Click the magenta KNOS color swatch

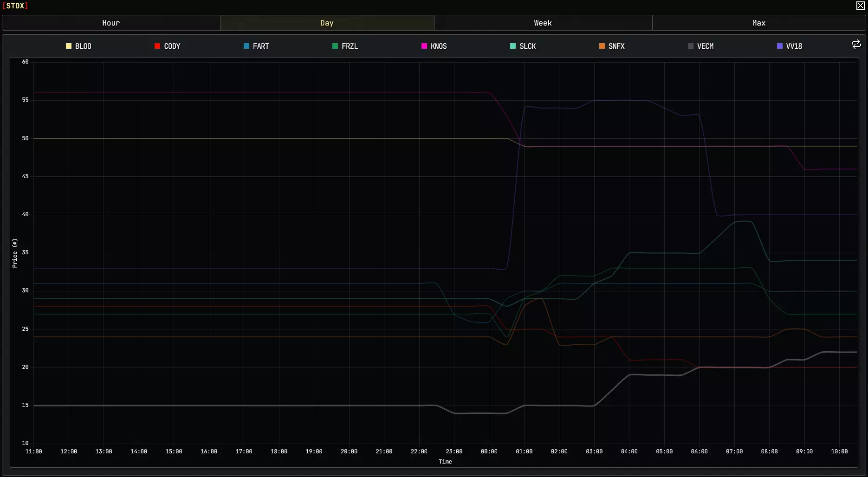424,46
